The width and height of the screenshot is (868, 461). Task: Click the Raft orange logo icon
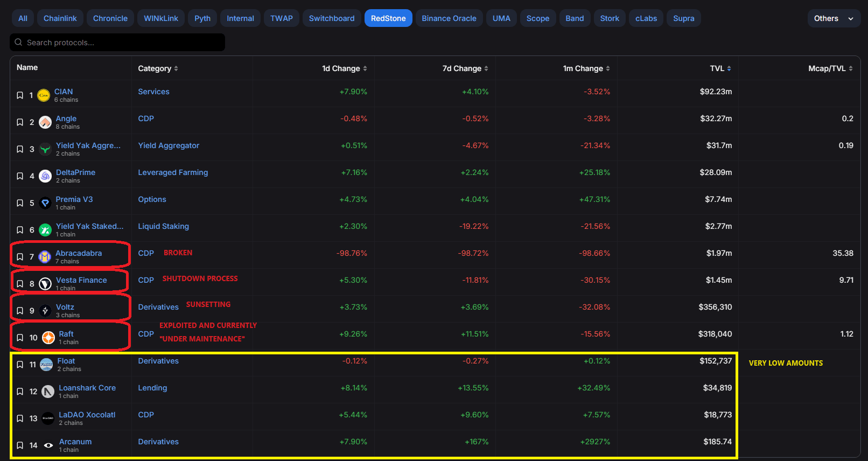(x=48, y=338)
